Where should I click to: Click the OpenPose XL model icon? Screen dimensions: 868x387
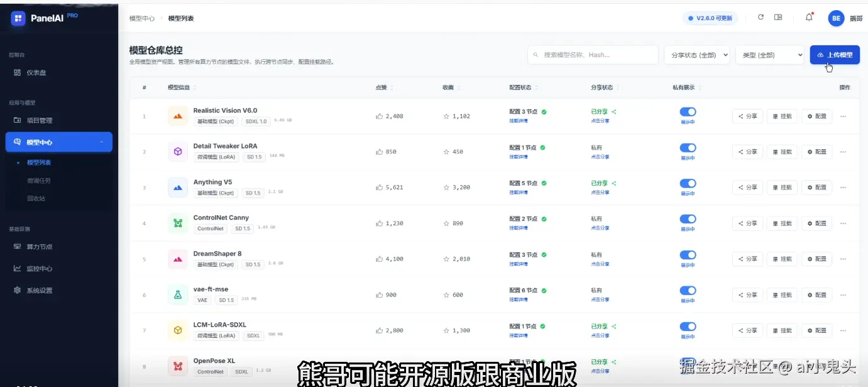point(178,366)
